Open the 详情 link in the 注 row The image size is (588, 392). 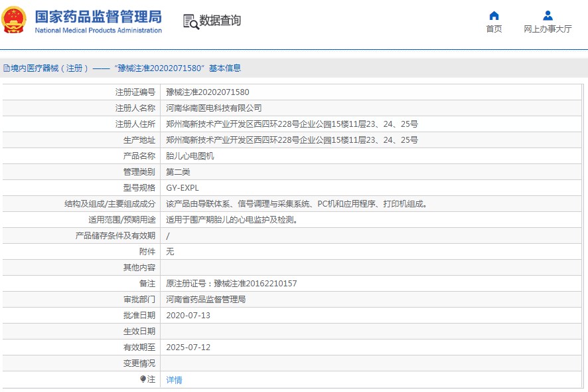(x=174, y=380)
